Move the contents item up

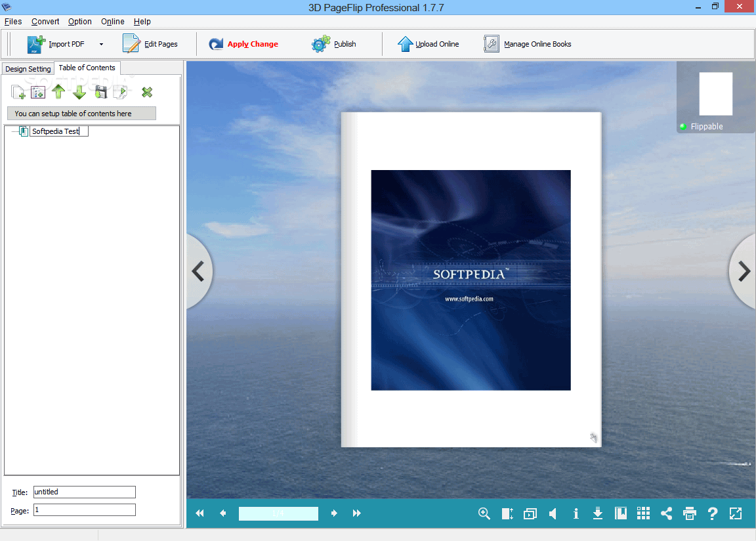(x=58, y=92)
